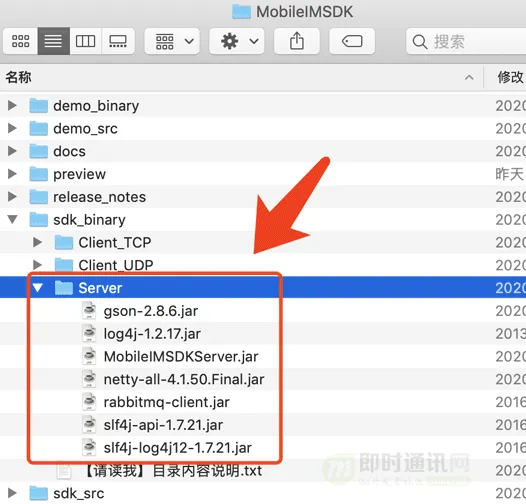The image size is (526, 504).
Task: Collapse the sdk_binary folder triangle
Action: coord(12,219)
